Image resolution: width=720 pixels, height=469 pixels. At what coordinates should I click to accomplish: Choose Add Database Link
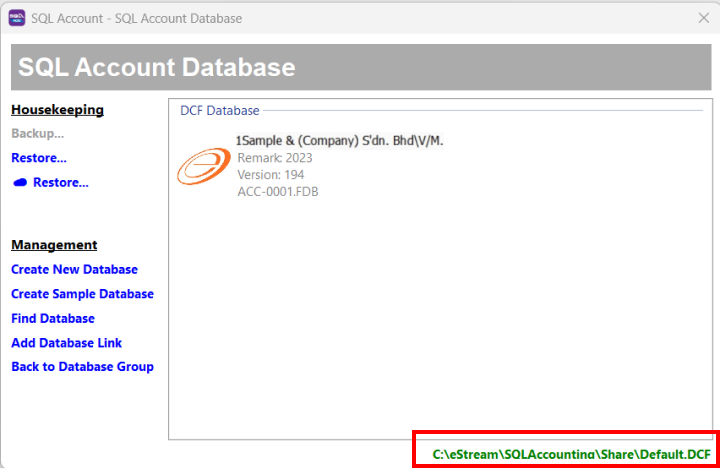point(66,343)
